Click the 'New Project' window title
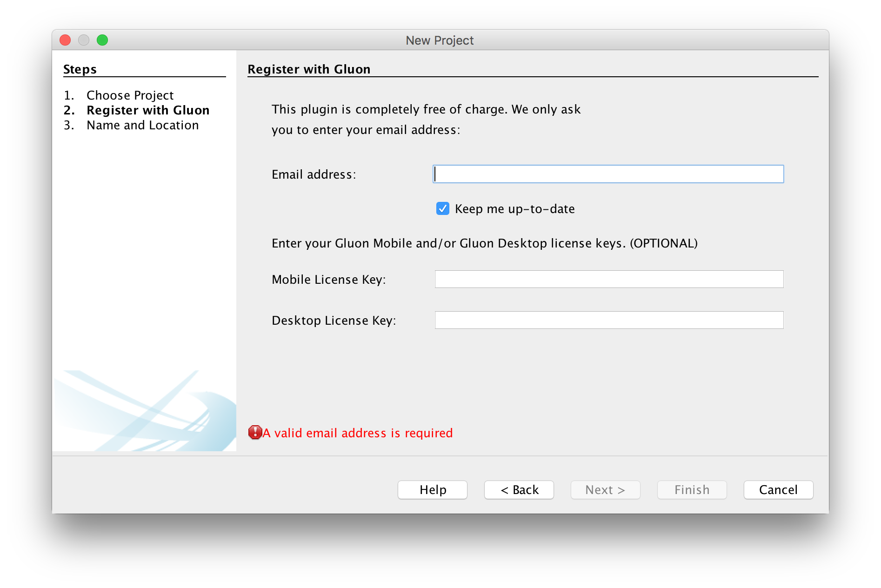Screen dimensions: 881x588 point(440,40)
